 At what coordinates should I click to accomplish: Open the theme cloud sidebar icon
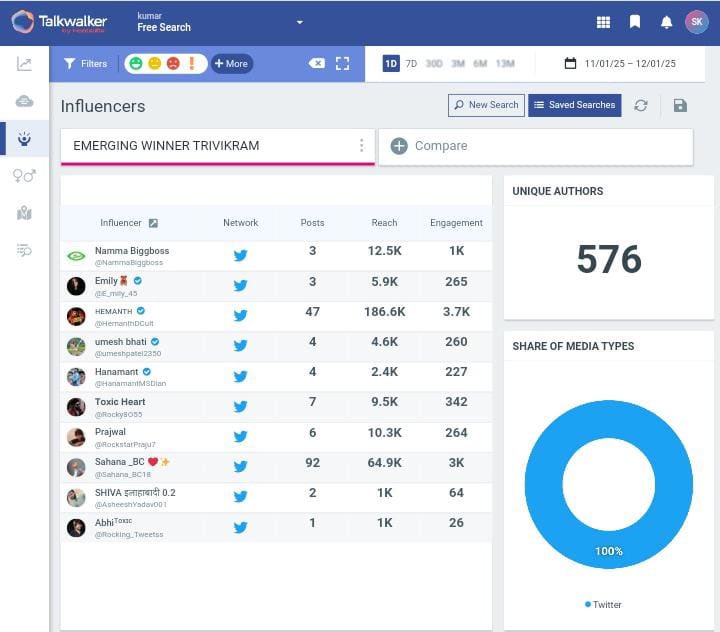click(24, 101)
